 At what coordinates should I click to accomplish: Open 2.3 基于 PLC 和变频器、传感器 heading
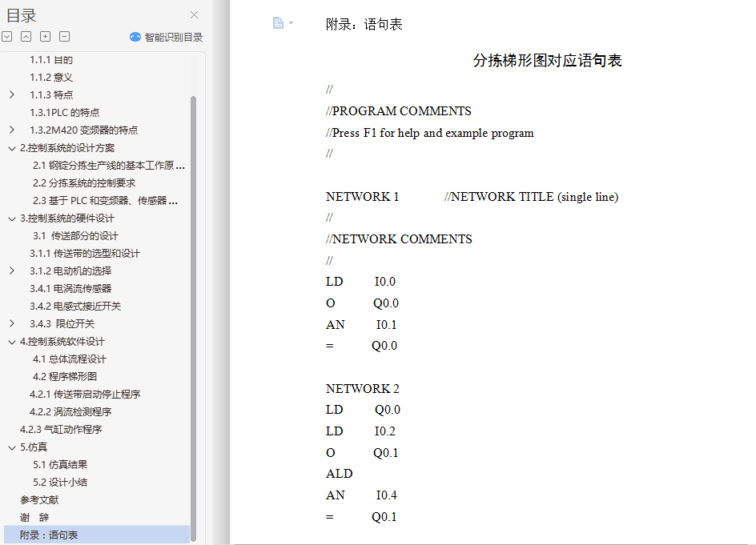click(x=105, y=200)
